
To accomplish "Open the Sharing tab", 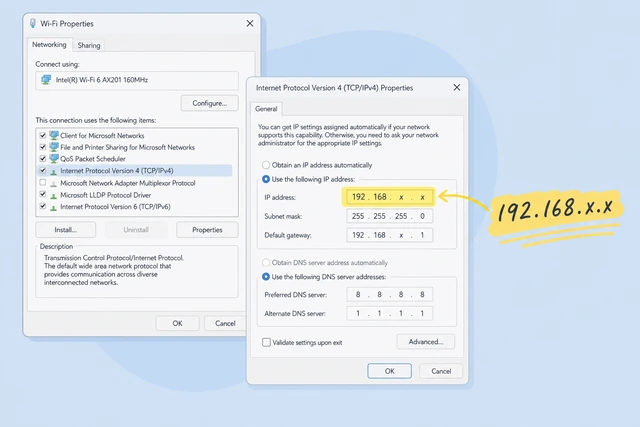I will [x=89, y=45].
